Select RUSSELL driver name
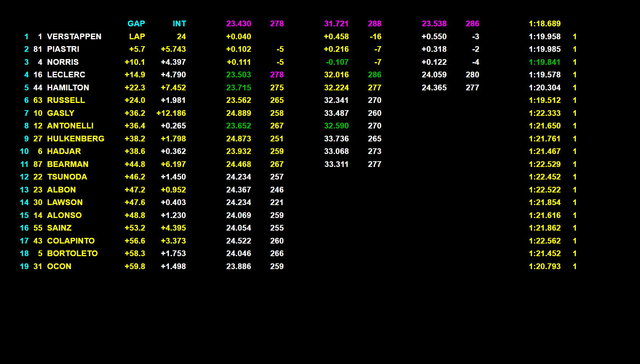640x364 pixels. (x=66, y=100)
